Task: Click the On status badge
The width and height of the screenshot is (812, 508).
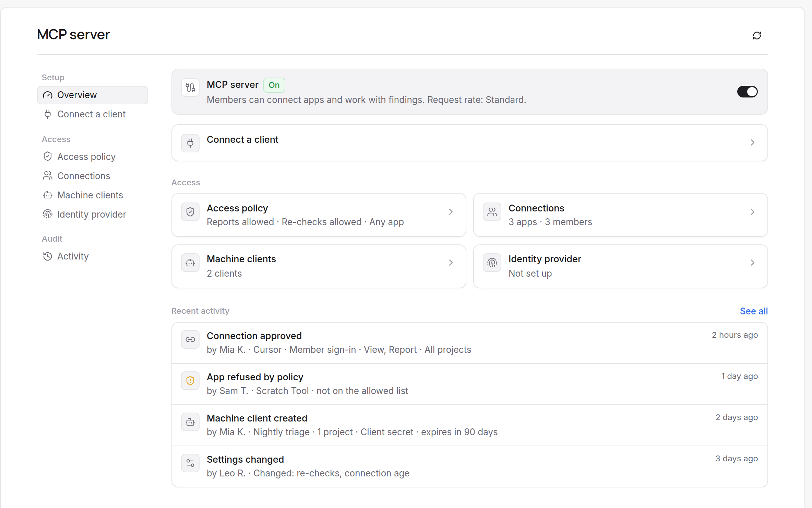Action: (274, 85)
